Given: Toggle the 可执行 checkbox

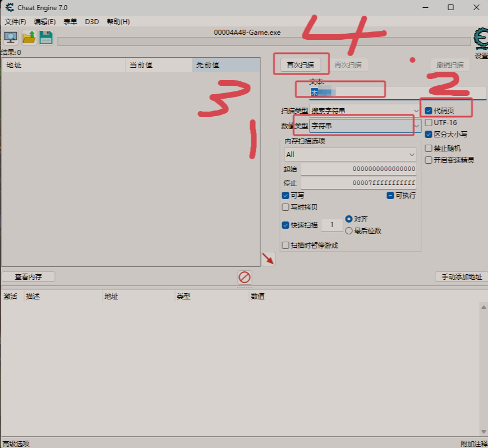Looking at the screenshot, I should click(x=390, y=195).
